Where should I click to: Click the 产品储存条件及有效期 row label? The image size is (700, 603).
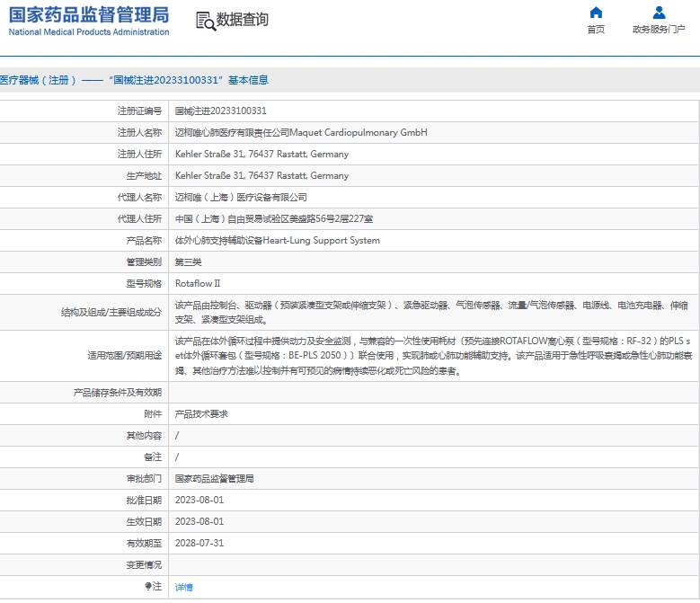click(x=118, y=393)
